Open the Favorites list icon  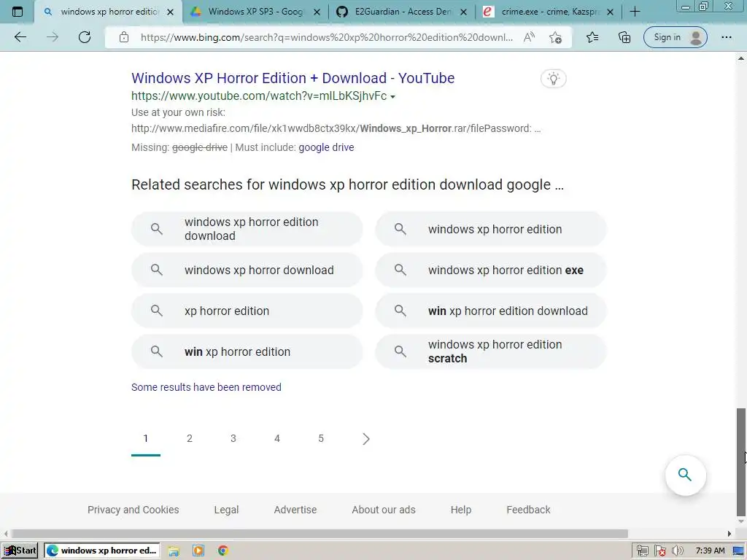coord(592,37)
